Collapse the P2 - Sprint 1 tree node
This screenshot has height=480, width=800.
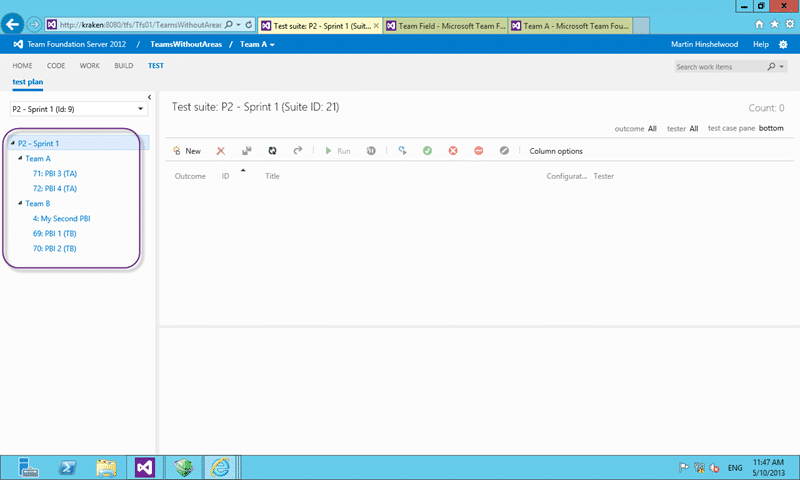tap(13, 143)
